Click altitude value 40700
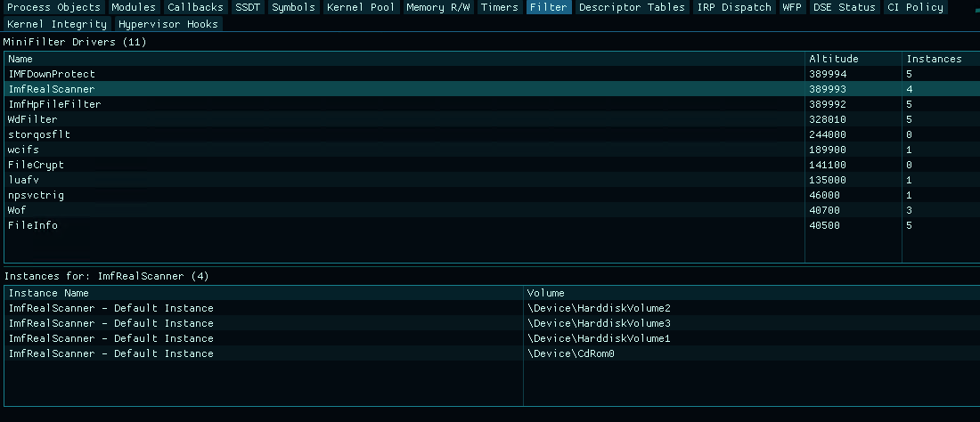980x422 pixels. point(824,210)
